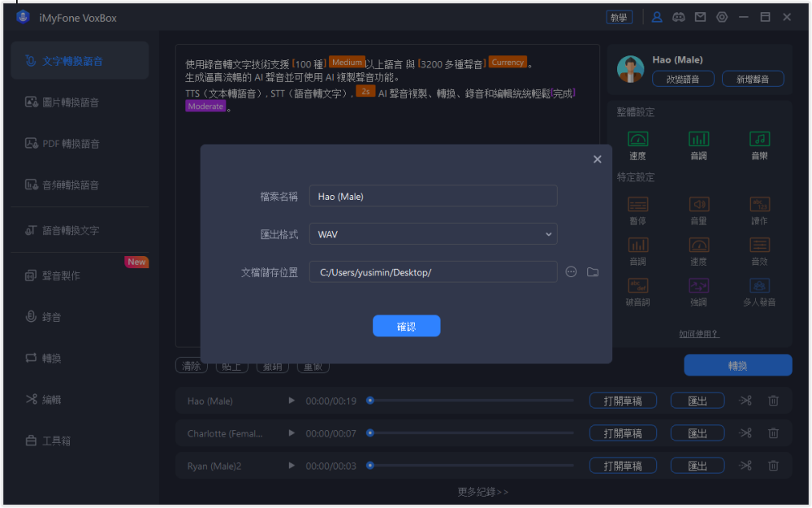Screen dimensions: 812x508
Task: Click the 改變語音 button
Action: [683, 79]
